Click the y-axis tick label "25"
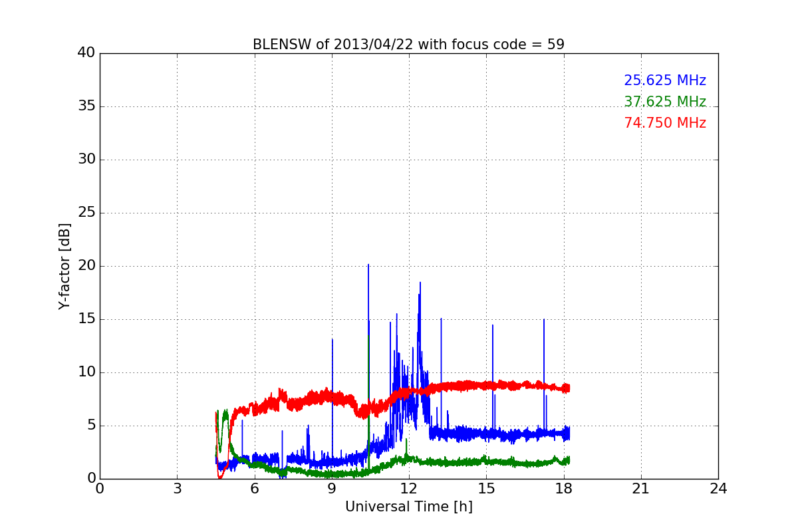The image size is (798, 532). click(86, 213)
